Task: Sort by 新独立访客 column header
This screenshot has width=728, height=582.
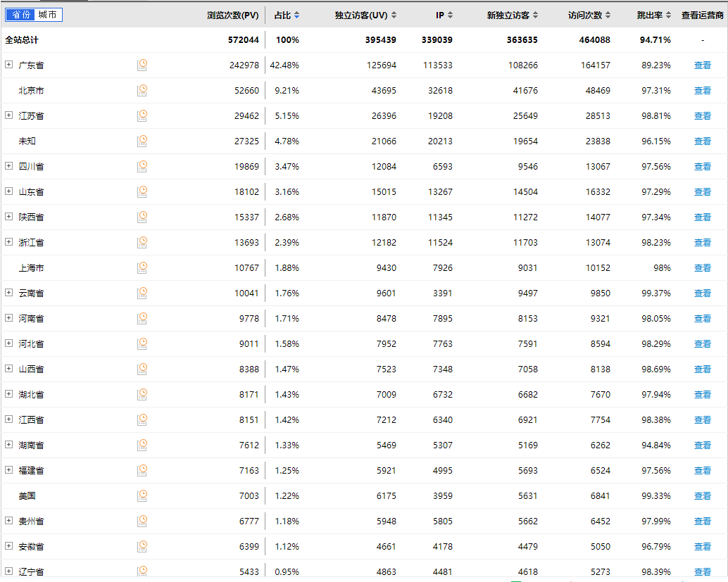Action: 513,15
